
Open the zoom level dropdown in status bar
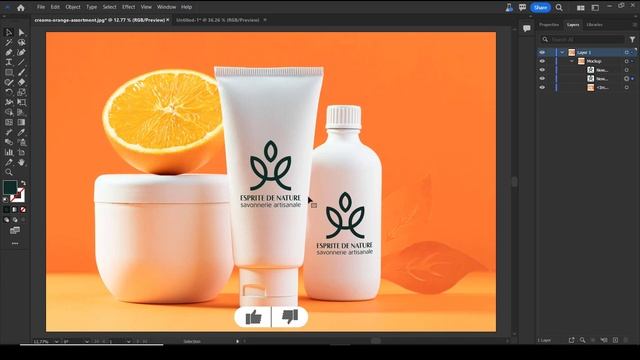click(x=56, y=342)
